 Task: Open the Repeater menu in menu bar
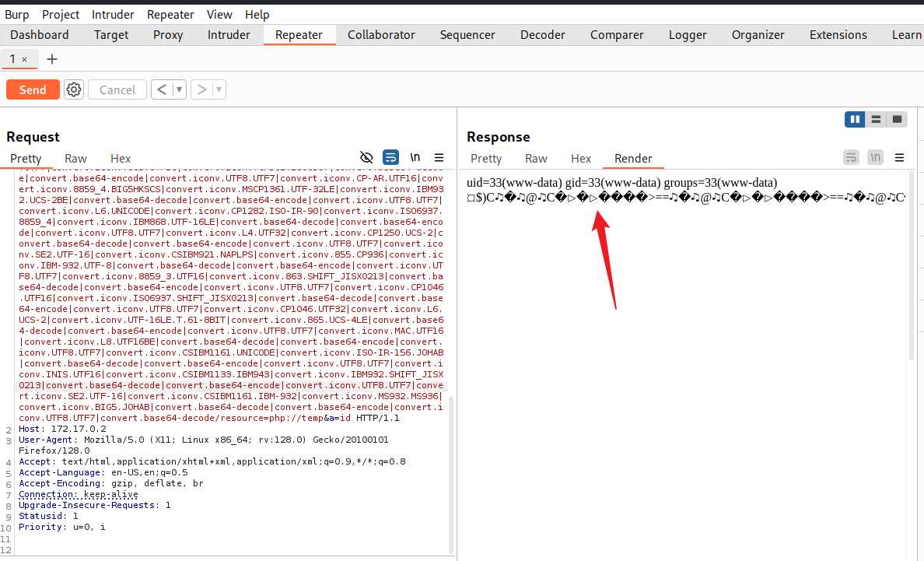(170, 14)
